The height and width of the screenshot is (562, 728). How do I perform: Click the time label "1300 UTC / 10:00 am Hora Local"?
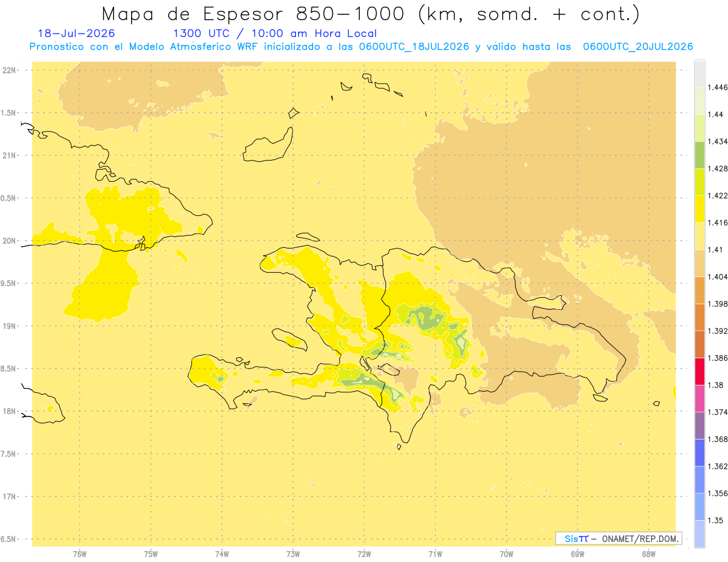[x=275, y=34]
